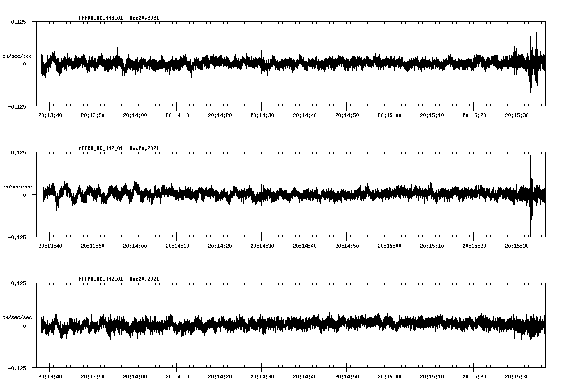Image resolution: width=576 pixels, height=392 pixels.
Task: Click 20:14:50 time label under HN3 plot
Action: pos(347,115)
